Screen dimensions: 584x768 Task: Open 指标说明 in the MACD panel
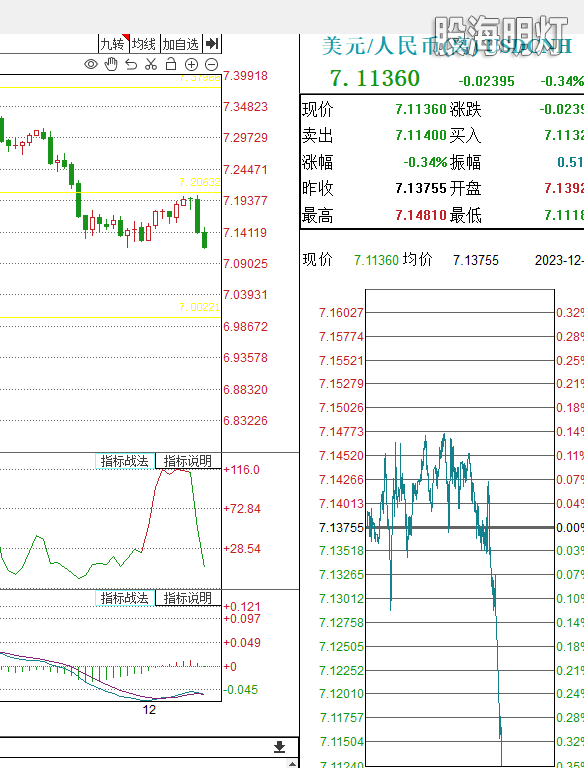(x=188, y=598)
